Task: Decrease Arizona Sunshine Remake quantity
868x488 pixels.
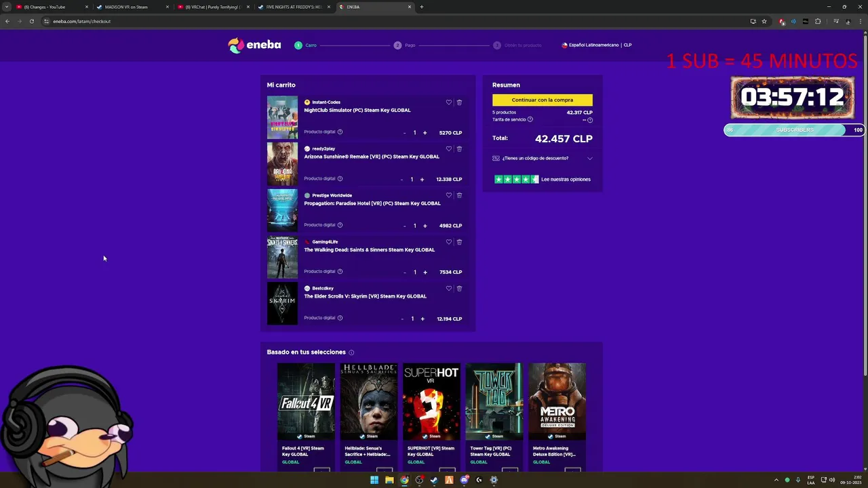Action: pos(401,180)
